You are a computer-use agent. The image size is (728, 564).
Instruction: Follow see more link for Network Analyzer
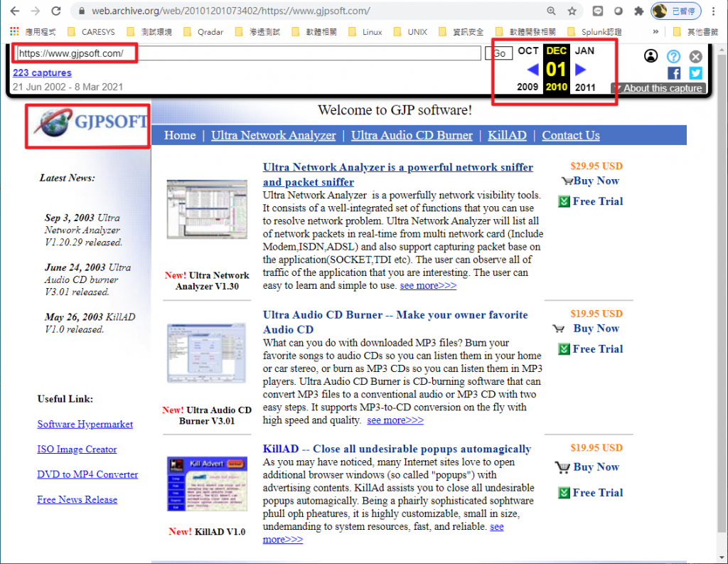[428, 285]
